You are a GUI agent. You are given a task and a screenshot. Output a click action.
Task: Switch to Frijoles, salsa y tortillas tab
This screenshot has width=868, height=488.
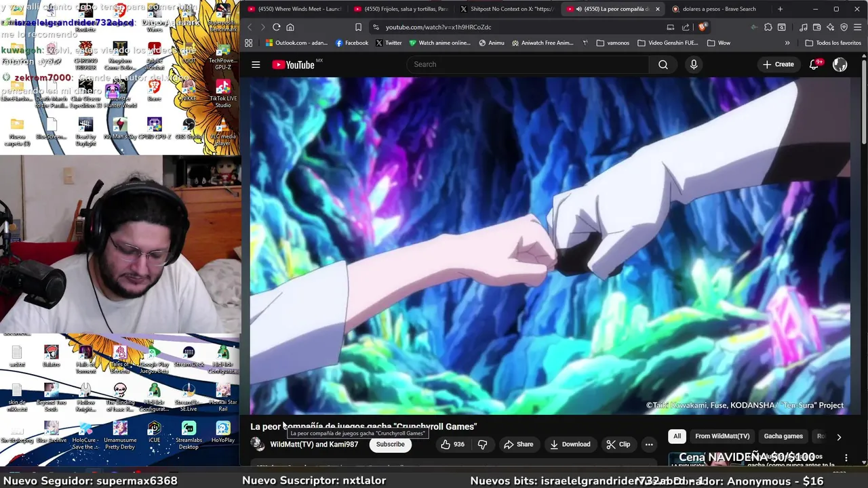coord(401,9)
